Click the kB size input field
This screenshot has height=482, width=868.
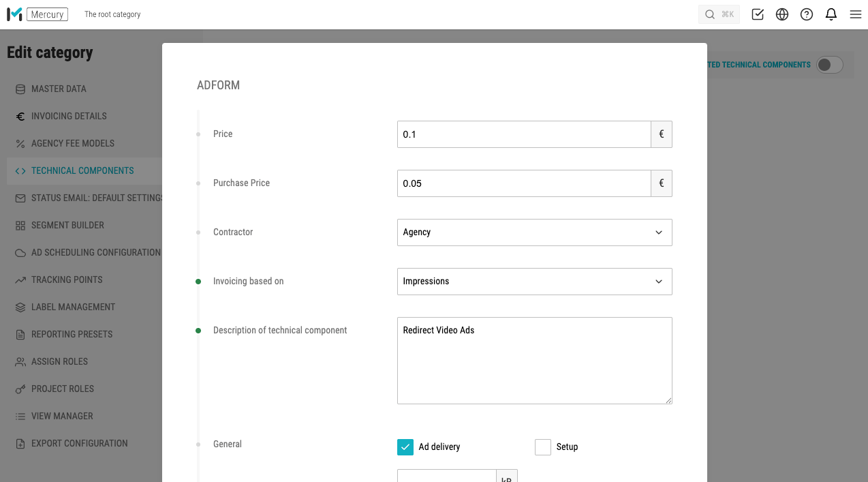pyautogui.click(x=446, y=476)
